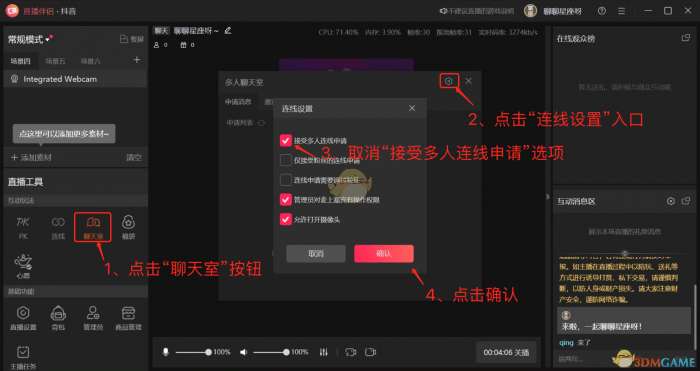
Task: Select the 申请消息 tab in chat room dialog
Action: click(238, 102)
